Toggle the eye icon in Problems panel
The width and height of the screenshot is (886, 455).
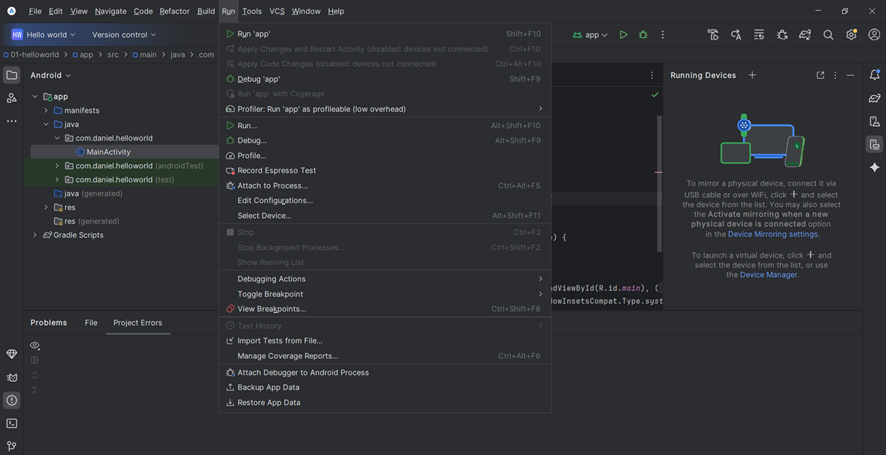pos(35,346)
